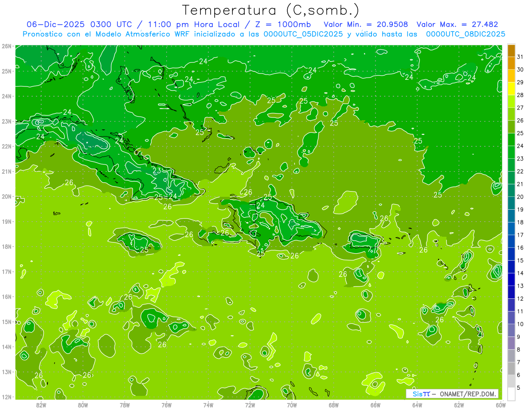The height and width of the screenshot is (411, 532).
Task: Click the 82W longitude axis label
Action: tap(41, 405)
